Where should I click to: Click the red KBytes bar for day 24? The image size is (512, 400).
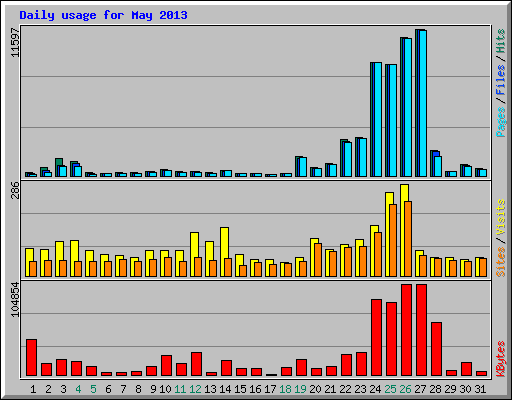[377, 338]
